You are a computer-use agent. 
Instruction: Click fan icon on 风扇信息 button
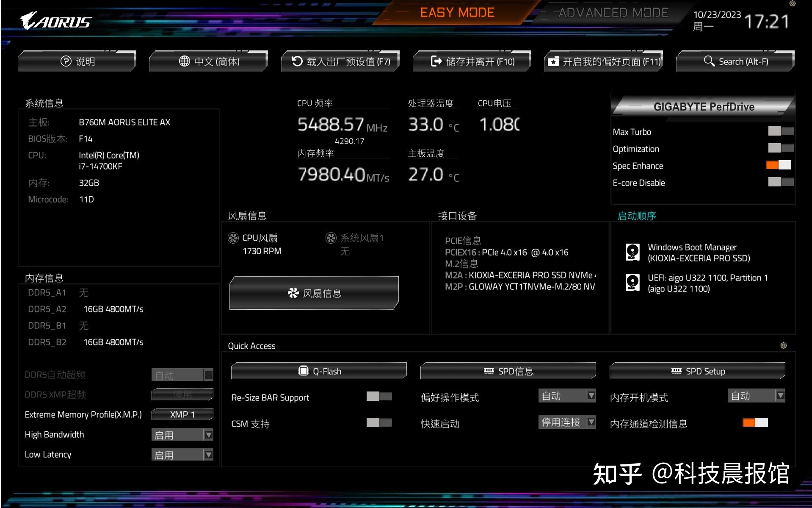point(293,293)
